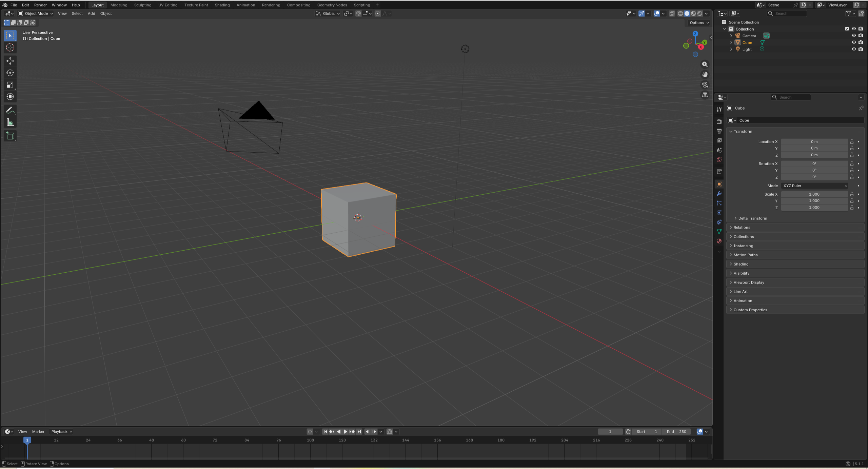Open the Add menu in viewport header
868x469 pixels.
tap(91, 14)
